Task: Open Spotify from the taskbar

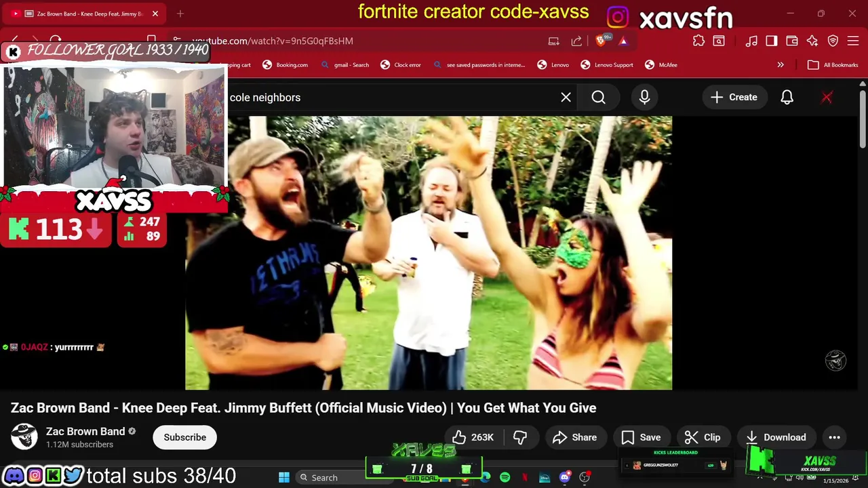Action: pos(505,478)
